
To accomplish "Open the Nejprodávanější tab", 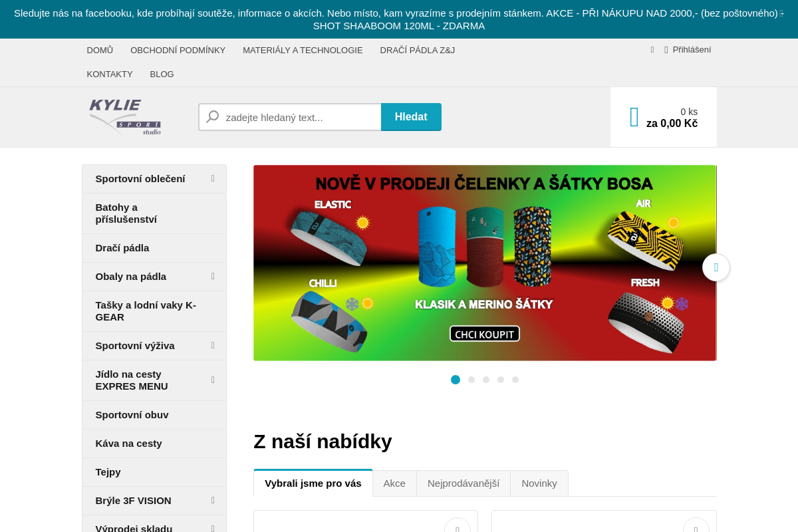I will 464,483.
